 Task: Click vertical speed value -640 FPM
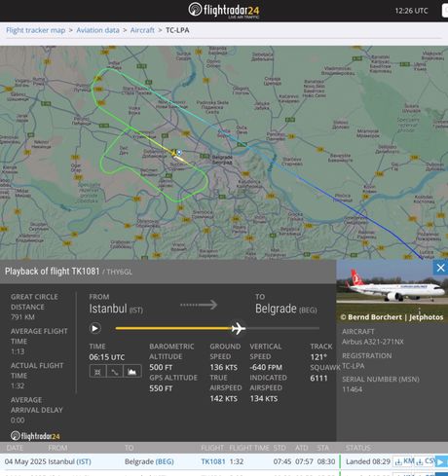266,368
